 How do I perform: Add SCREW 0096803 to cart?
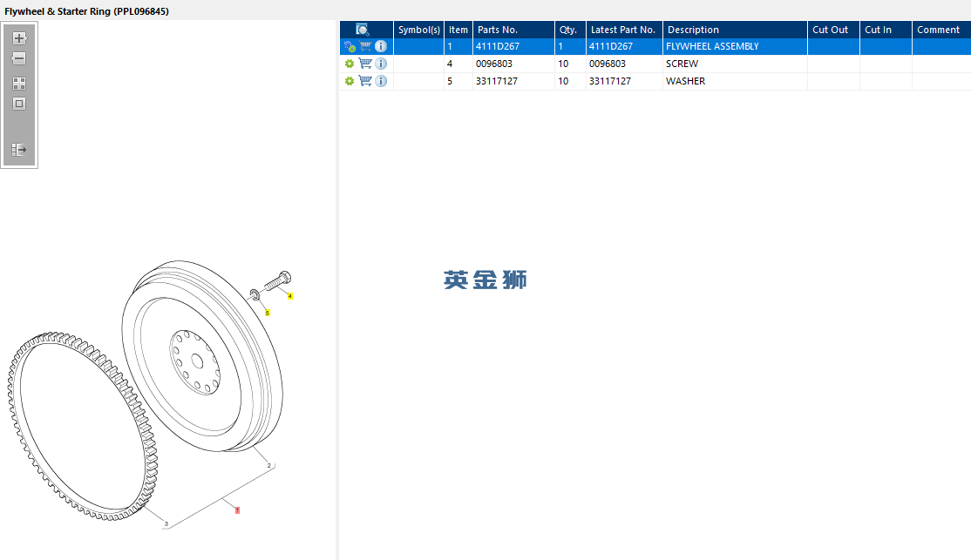coord(365,64)
